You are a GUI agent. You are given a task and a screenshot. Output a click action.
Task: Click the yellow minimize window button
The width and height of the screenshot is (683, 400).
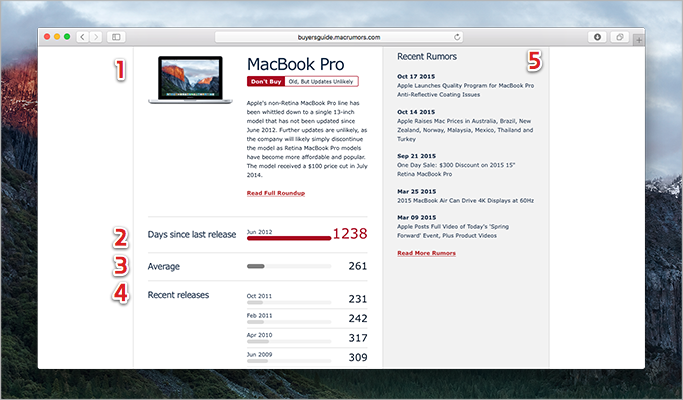click(x=57, y=37)
